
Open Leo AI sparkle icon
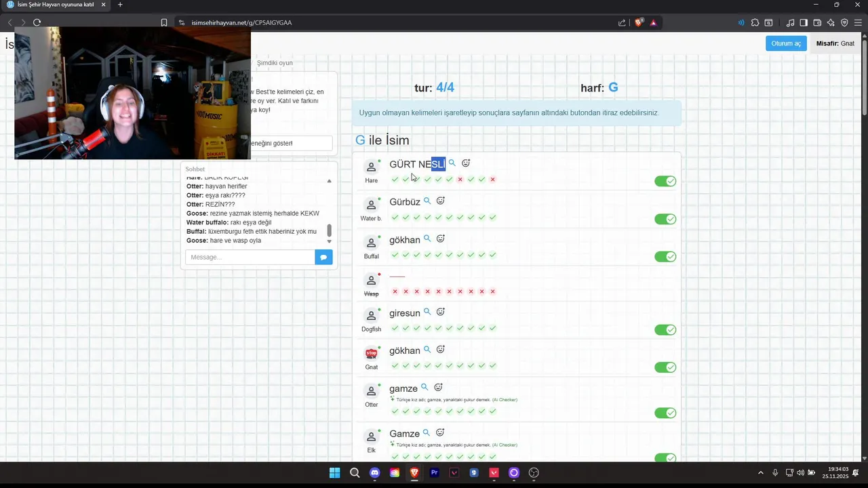click(x=831, y=22)
